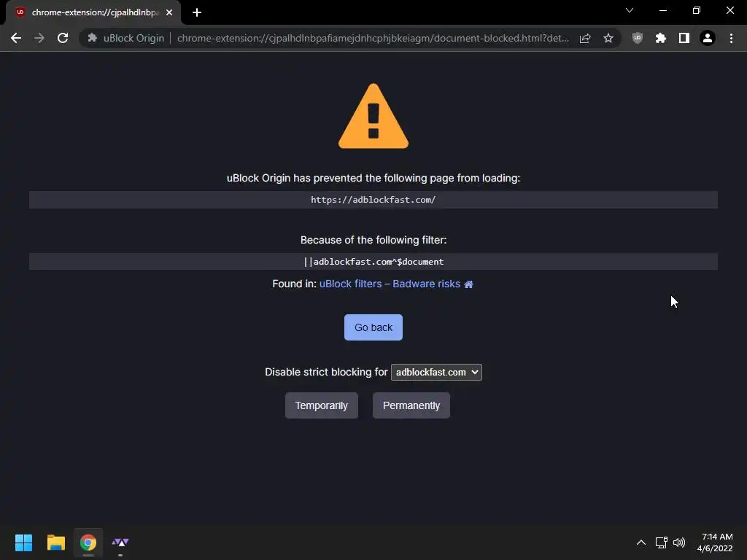Reload the blocked page
The height and width of the screenshot is (560, 747).
[x=63, y=38]
